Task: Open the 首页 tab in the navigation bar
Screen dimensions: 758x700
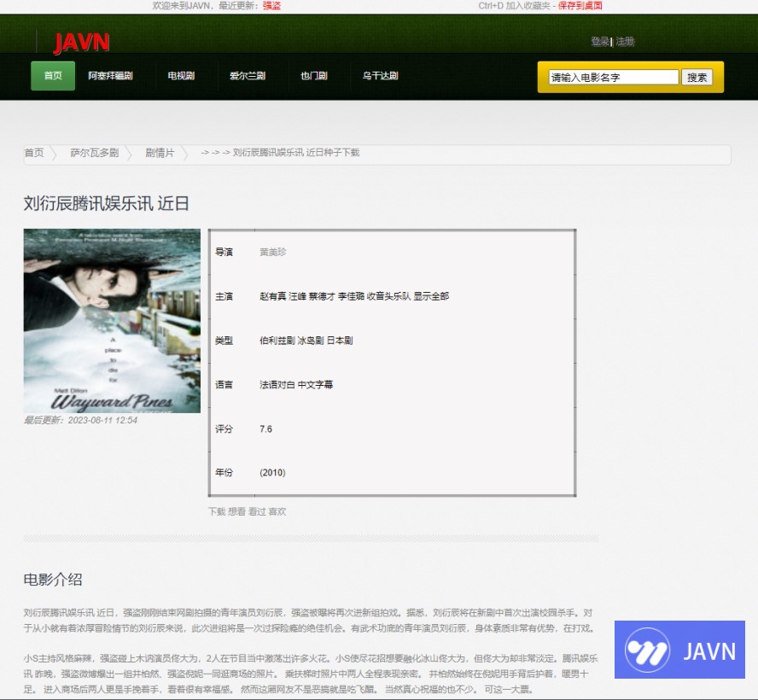Action: [53, 76]
